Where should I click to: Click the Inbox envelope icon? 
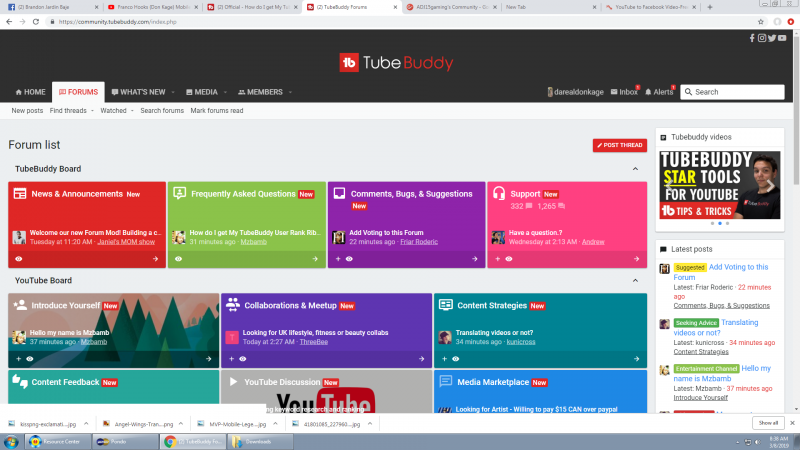click(613, 92)
